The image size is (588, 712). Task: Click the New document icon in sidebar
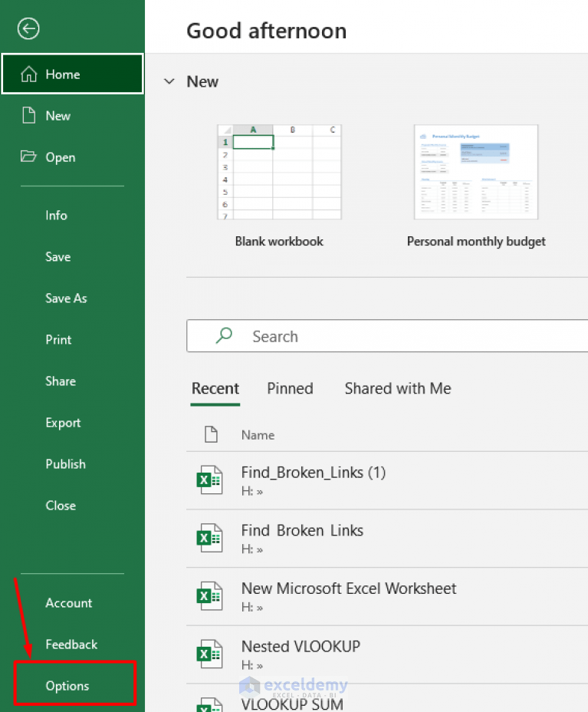click(29, 115)
